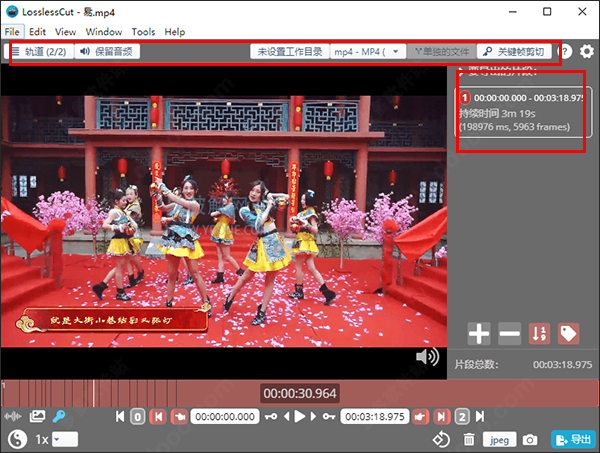Remove the current segment with minus button
Image resolution: width=600 pixels, height=453 pixels.
pos(509,334)
